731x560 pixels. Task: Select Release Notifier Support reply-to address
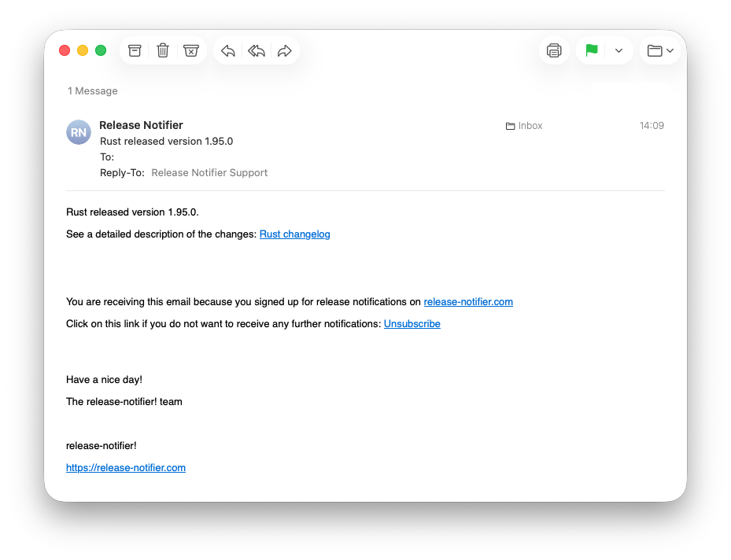point(209,173)
